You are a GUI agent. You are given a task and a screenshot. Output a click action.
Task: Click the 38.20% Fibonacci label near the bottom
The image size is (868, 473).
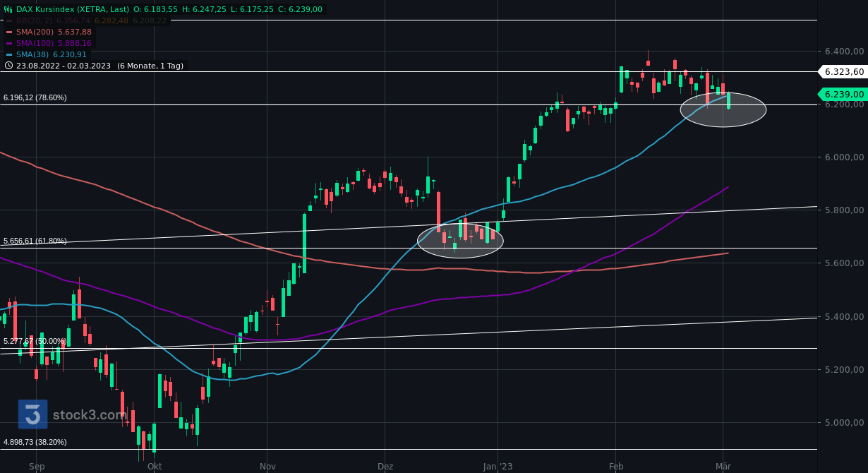[x=34, y=441]
